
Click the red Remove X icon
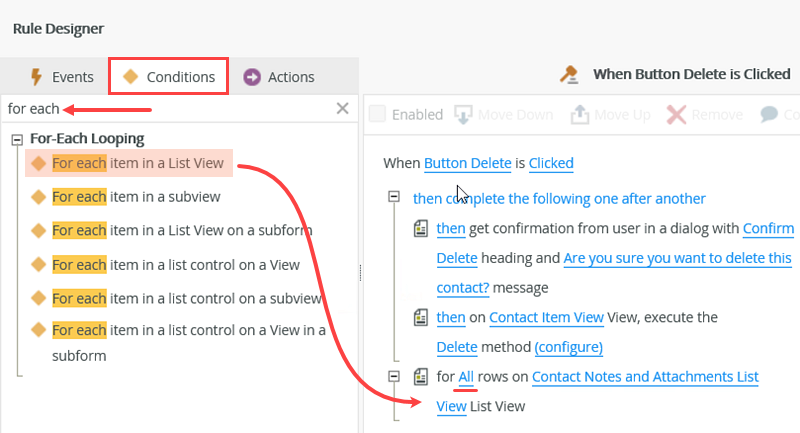point(677,114)
